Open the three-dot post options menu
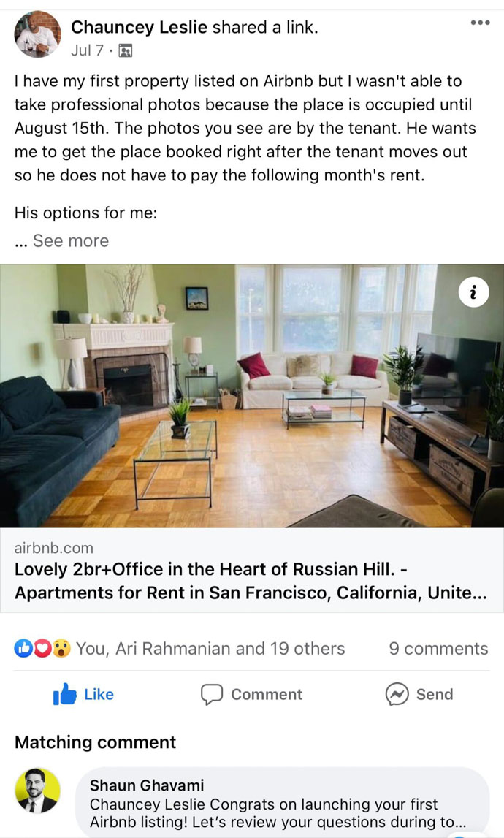This screenshot has width=504, height=838. [480, 23]
